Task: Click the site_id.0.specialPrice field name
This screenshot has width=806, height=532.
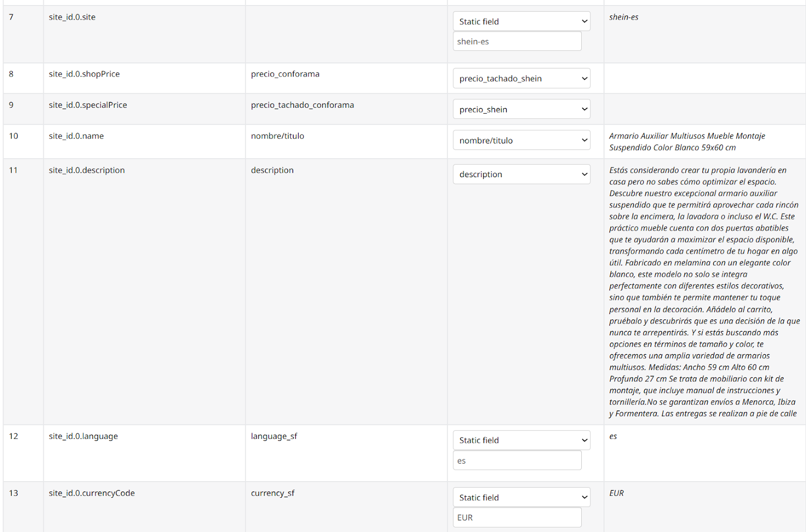Action: pyautogui.click(x=88, y=105)
